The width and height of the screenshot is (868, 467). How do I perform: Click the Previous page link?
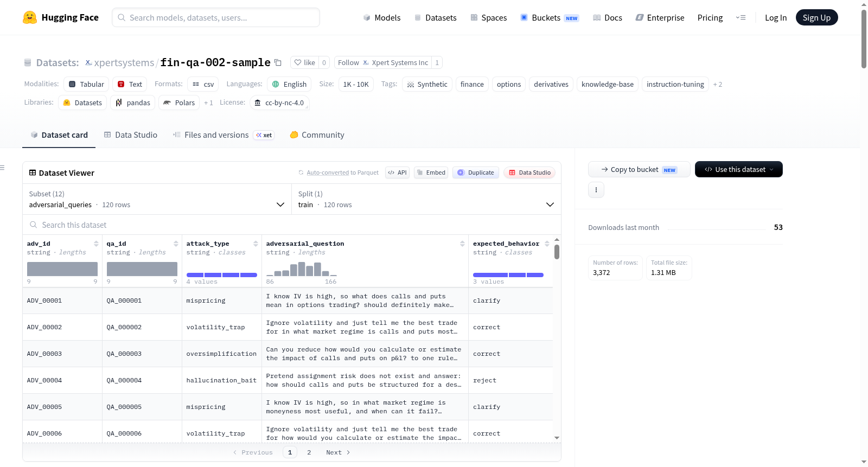pos(253,452)
